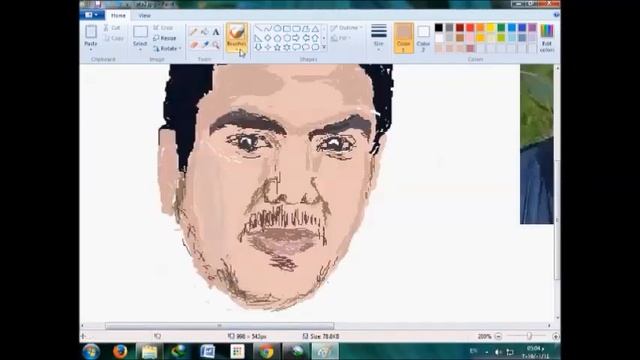
Task: Open the Rotate dropdown menu
Action: [x=167, y=48]
